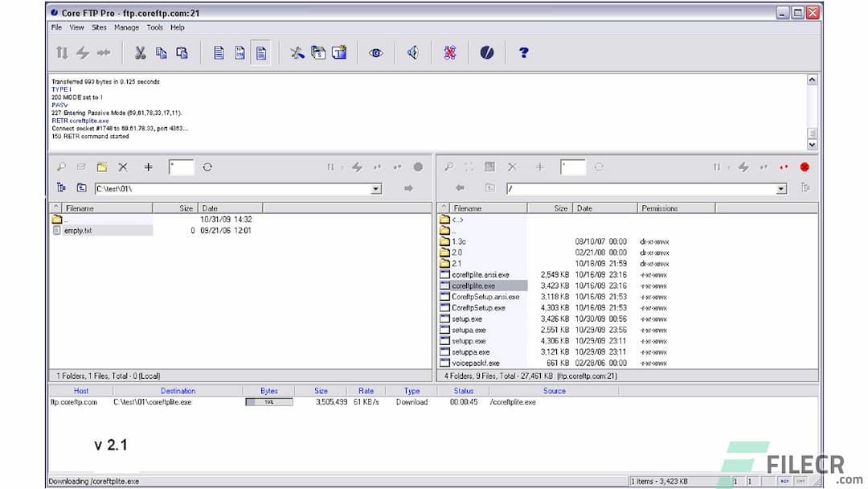Open Help via the question mark icon
Image resolution: width=868 pixels, height=489 pixels.
[x=522, y=52]
